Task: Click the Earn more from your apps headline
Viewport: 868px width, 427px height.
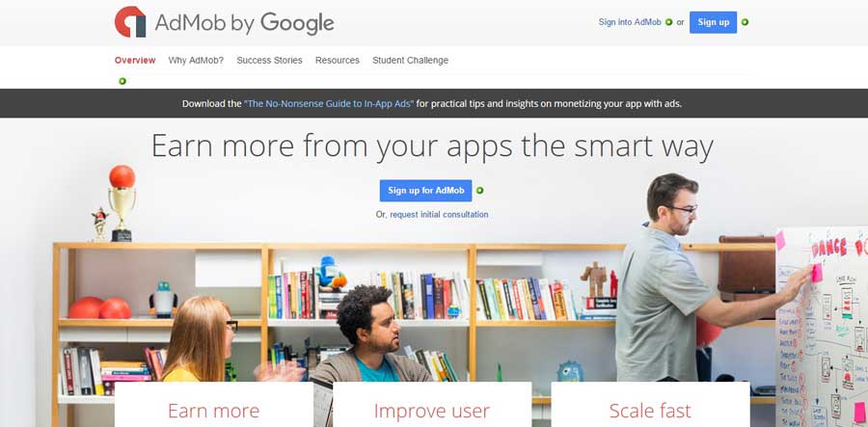Action: [432, 147]
